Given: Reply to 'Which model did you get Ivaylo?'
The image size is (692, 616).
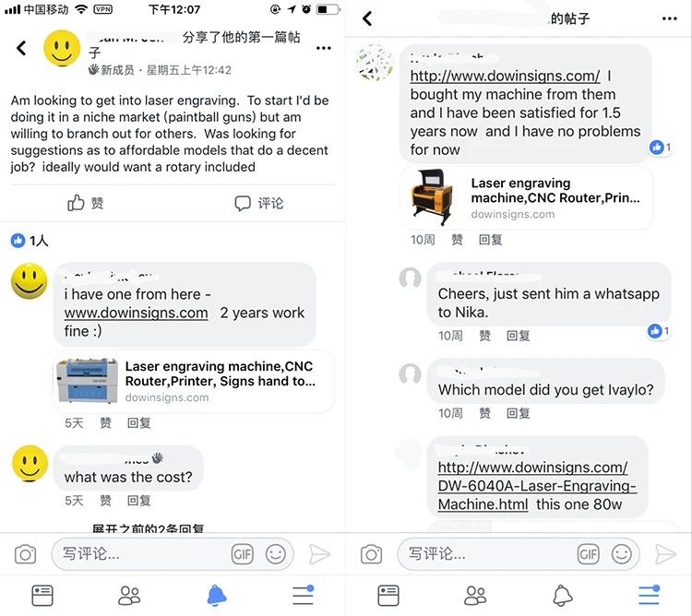Looking at the screenshot, I should (x=519, y=413).
